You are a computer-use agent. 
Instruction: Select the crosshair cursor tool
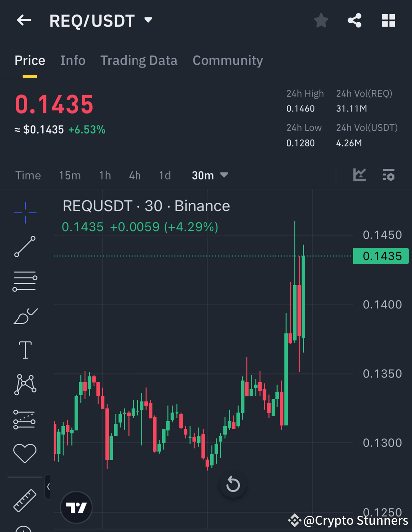pos(25,213)
